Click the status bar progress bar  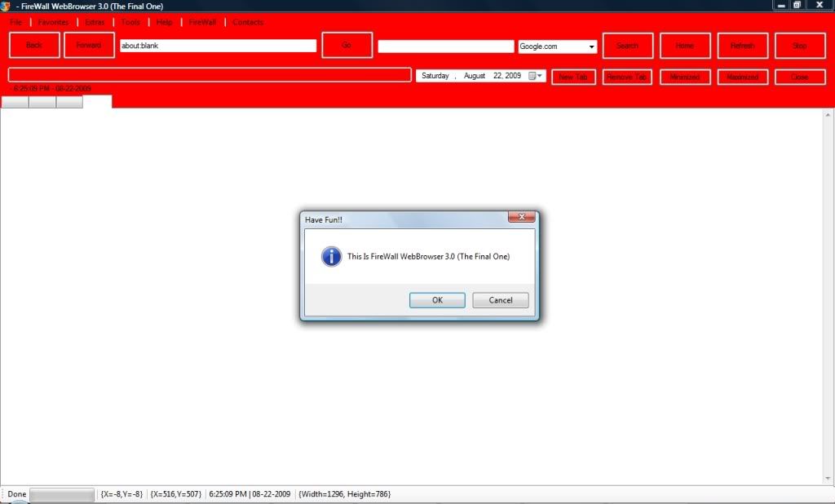pos(62,494)
